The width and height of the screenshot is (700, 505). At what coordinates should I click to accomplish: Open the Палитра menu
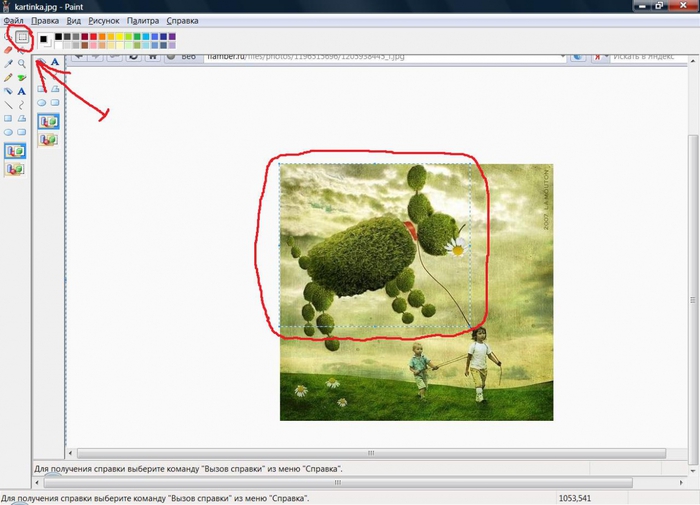tap(143, 21)
